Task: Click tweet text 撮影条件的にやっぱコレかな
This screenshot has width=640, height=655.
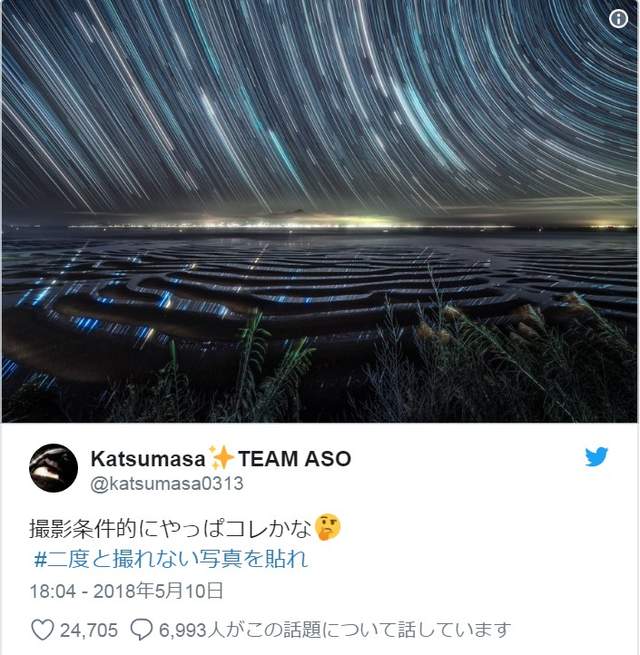Action: [170, 528]
